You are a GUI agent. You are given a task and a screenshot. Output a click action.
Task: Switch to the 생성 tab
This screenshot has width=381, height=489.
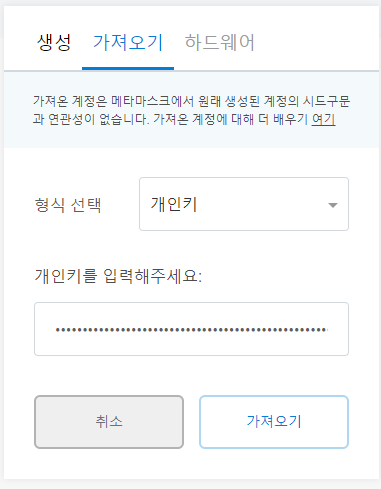point(54,43)
